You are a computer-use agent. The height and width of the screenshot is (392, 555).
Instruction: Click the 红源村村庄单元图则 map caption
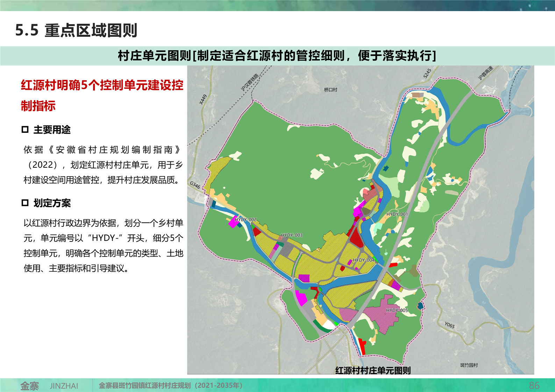click(x=373, y=370)
